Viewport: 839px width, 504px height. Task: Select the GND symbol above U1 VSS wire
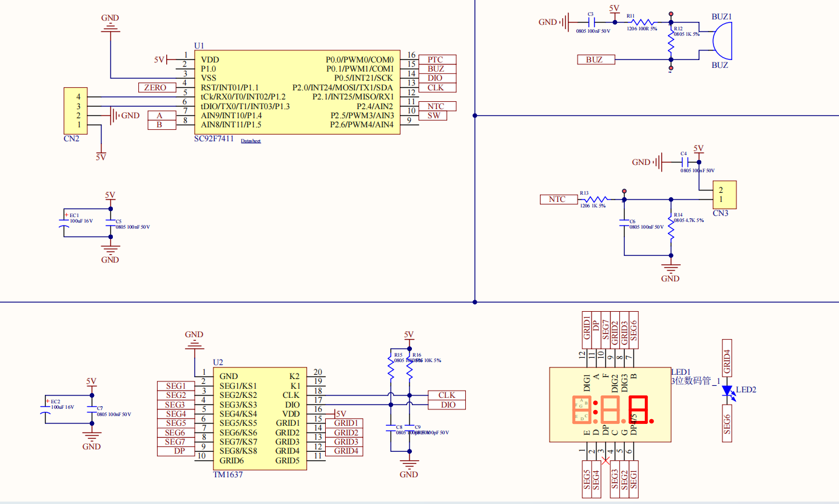click(x=110, y=25)
